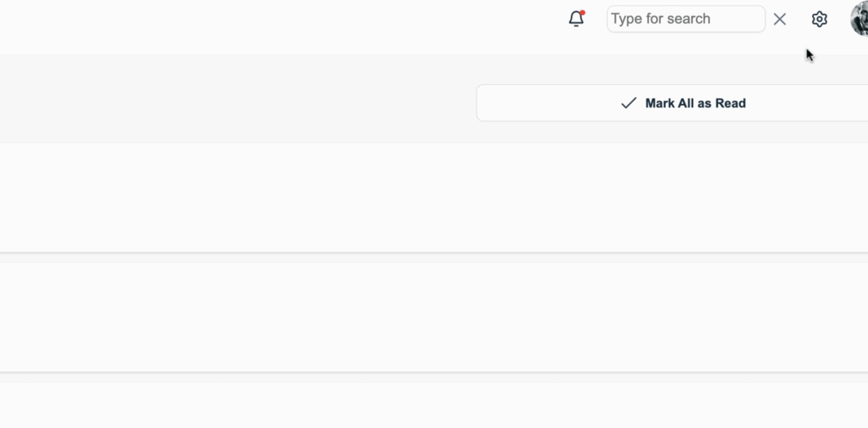Focus the "Type for search" field
This screenshot has width=868, height=428.
[x=686, y=19]
